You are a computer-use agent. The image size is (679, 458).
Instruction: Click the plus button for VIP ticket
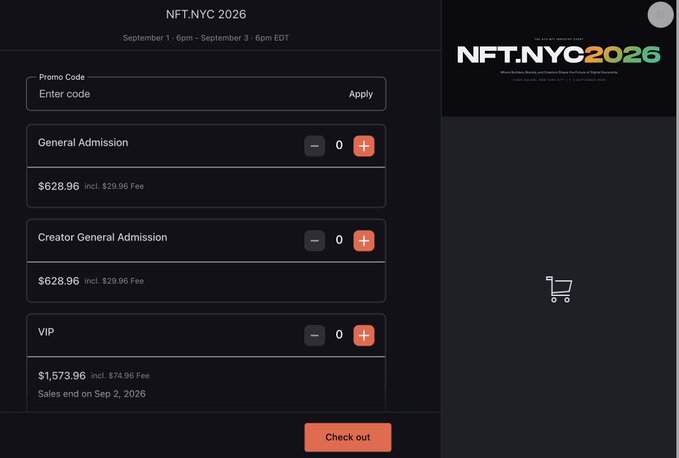point(364,335)
